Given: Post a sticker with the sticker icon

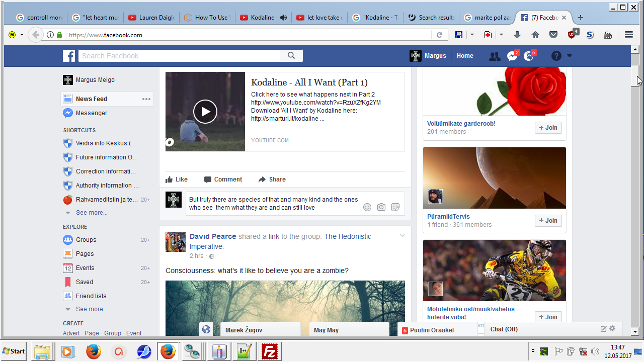Looking at the screenshot, I should pos(395,207).
